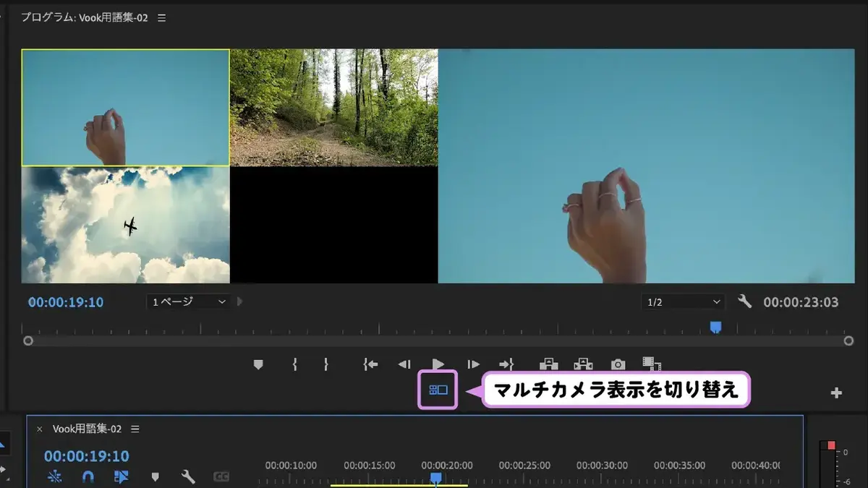Viewport: 868px width, 488px height.
Task: Toggle multi-camera view display
Action: 438,390
